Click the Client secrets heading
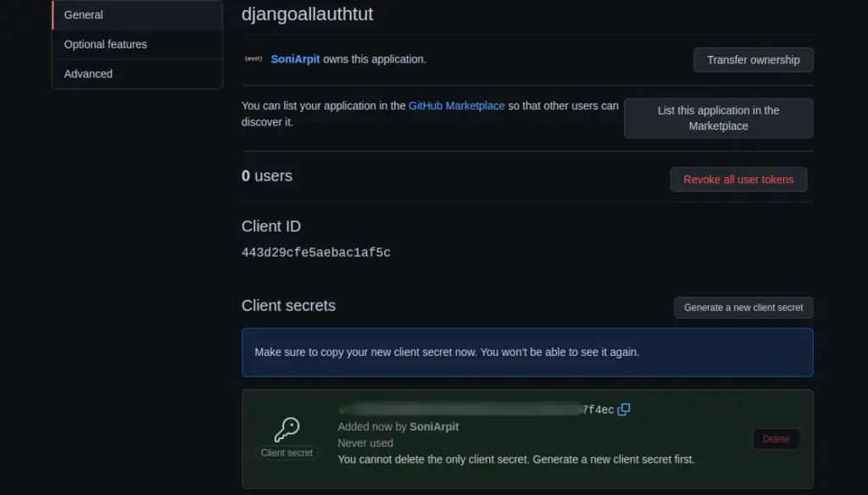868x495 pixels. coord(288,306)
